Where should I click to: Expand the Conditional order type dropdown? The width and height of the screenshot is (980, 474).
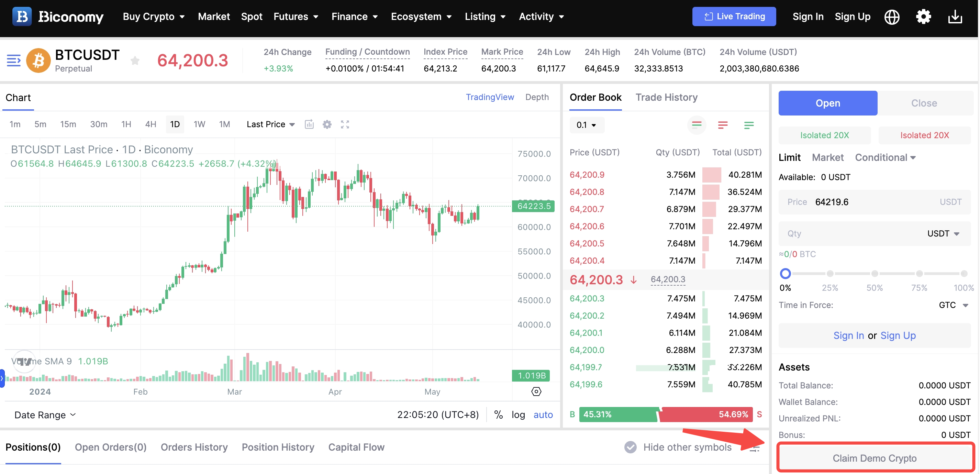point(885,157)
